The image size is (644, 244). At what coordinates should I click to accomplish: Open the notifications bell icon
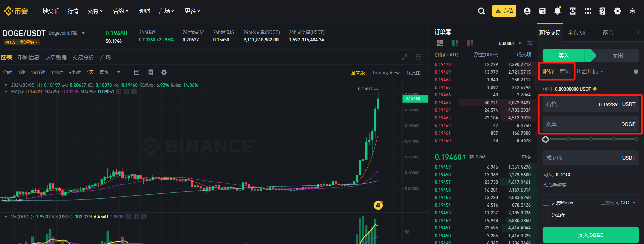(x=557, y=11)
